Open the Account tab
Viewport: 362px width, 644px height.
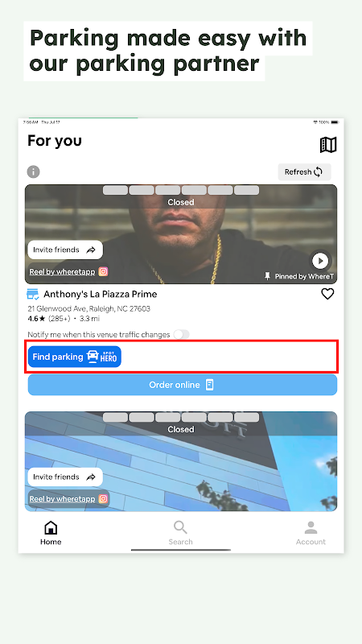coord(311,533)
